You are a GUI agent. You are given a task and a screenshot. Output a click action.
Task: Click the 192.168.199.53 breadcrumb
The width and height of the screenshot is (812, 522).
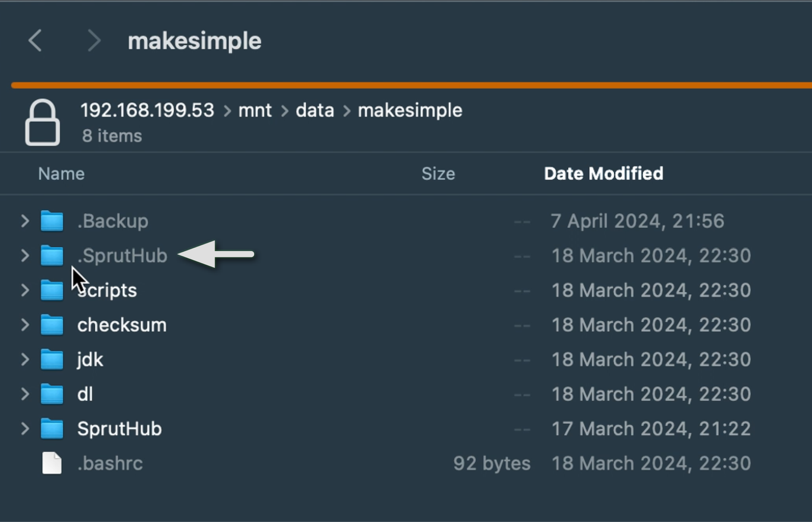coord(147,111)
